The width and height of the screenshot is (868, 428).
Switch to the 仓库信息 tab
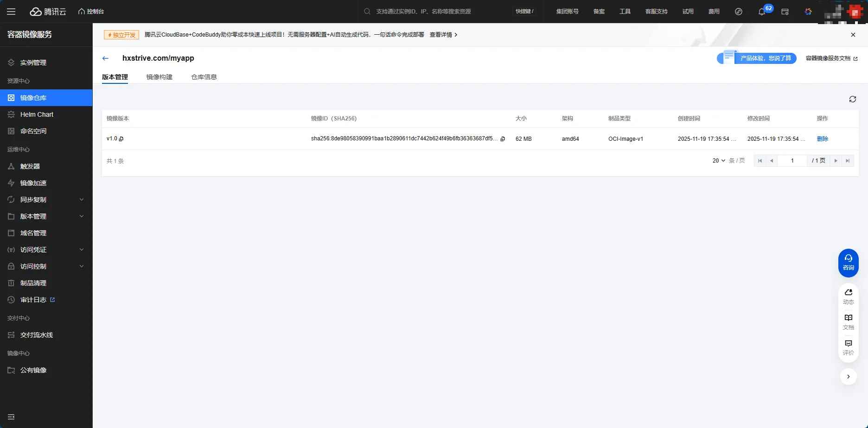tap(204, 77)
